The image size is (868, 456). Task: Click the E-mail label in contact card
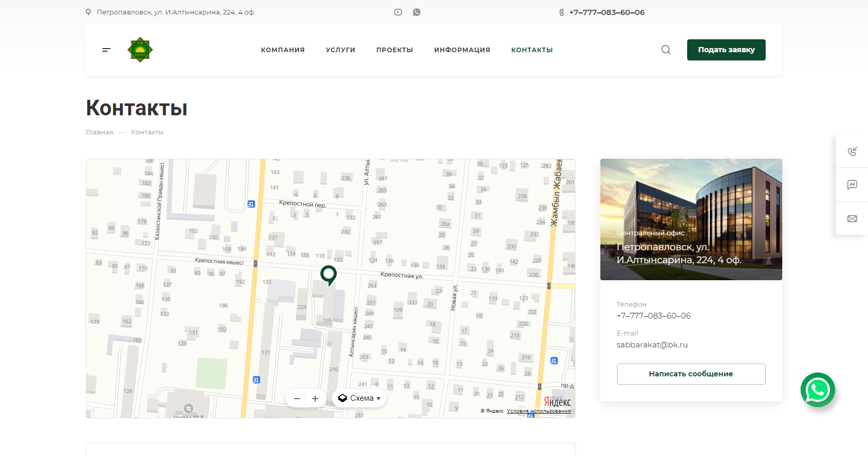[x=627, y=333]
